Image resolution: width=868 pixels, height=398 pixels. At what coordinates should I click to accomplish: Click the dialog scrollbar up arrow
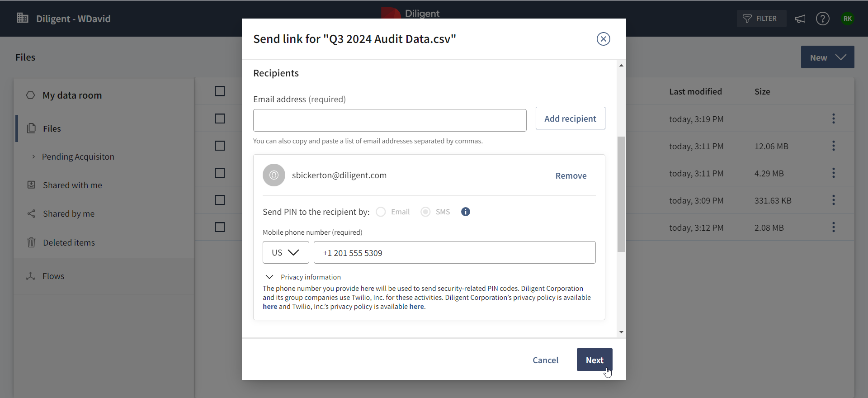tap(621, 66)
